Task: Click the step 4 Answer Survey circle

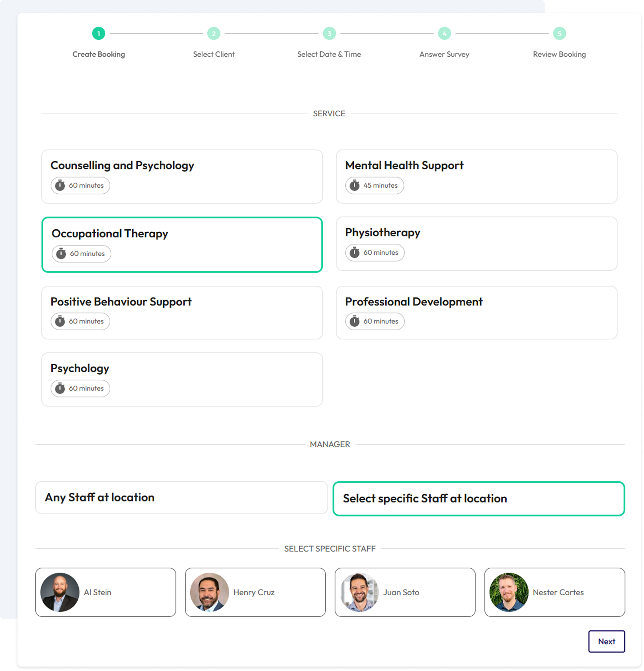Action: tap(444, 34)
